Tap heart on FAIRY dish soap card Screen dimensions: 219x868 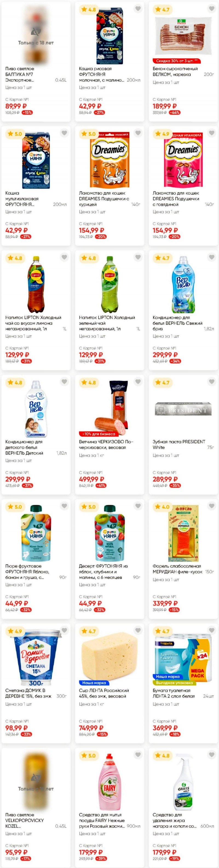[138, 755]
